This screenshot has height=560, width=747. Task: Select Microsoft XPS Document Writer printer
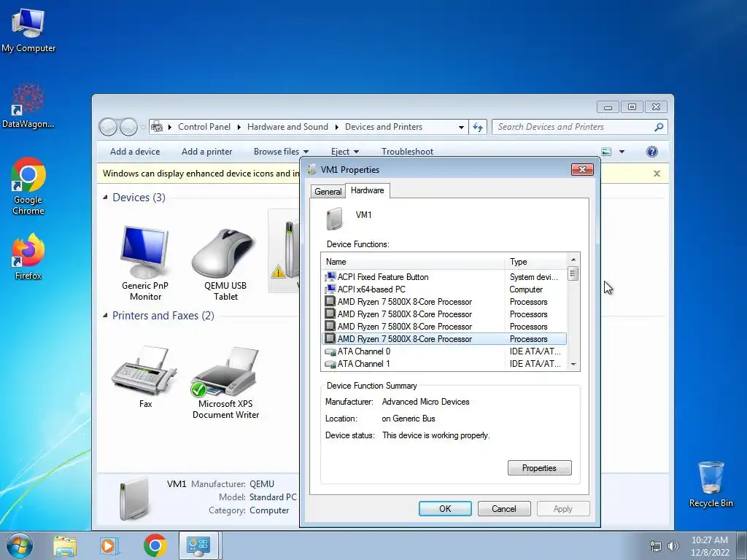point(225,382)
